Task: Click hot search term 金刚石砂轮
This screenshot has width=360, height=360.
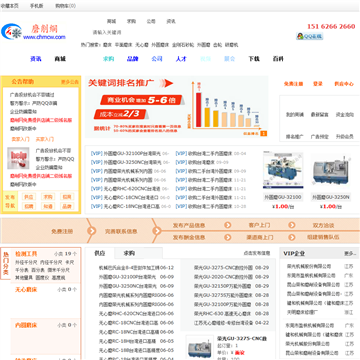Action: (x=183, y=45)
